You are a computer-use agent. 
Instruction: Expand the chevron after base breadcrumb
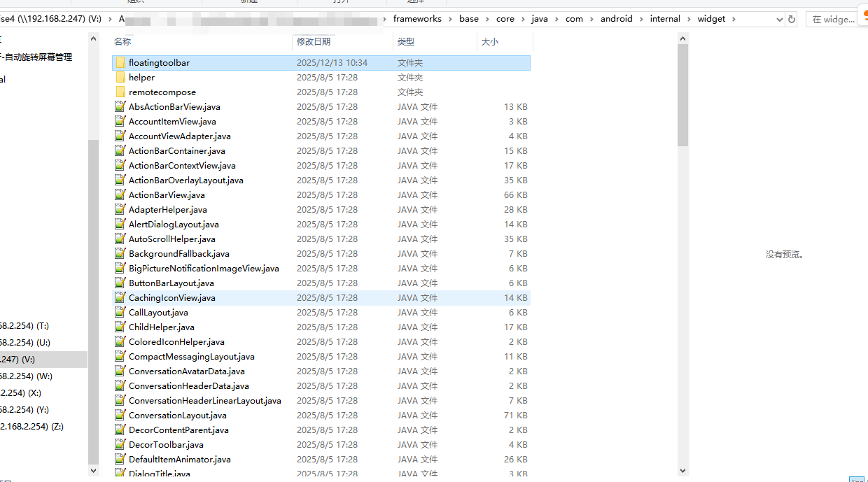488,19
